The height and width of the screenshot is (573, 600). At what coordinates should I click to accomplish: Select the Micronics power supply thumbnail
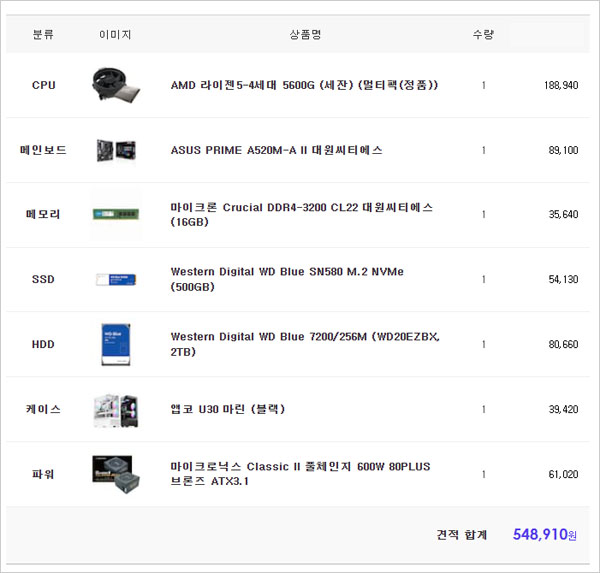115,473
